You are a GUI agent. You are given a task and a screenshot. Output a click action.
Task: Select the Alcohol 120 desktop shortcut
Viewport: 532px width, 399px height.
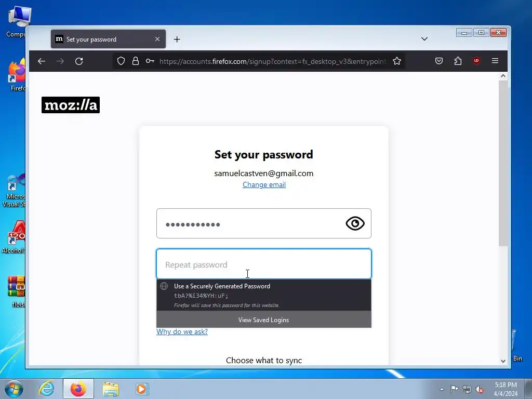14,237
